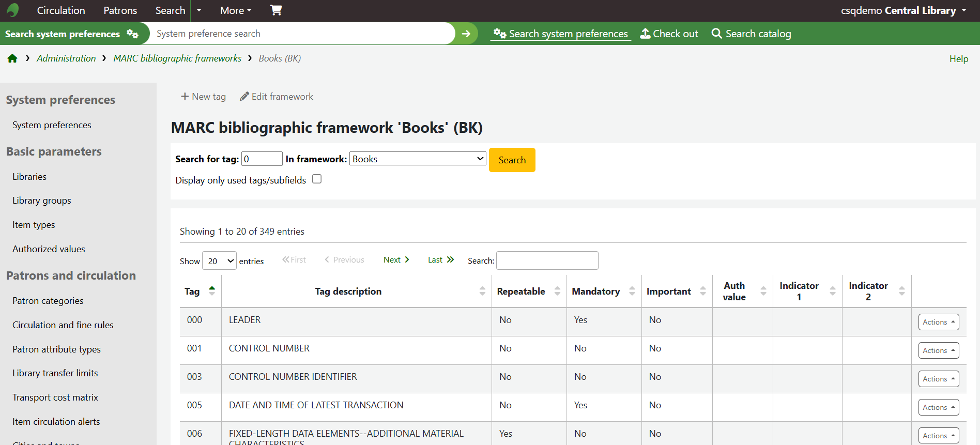Focus the System preference search field
Screen dimensions: 980x445
pos(302,34)
